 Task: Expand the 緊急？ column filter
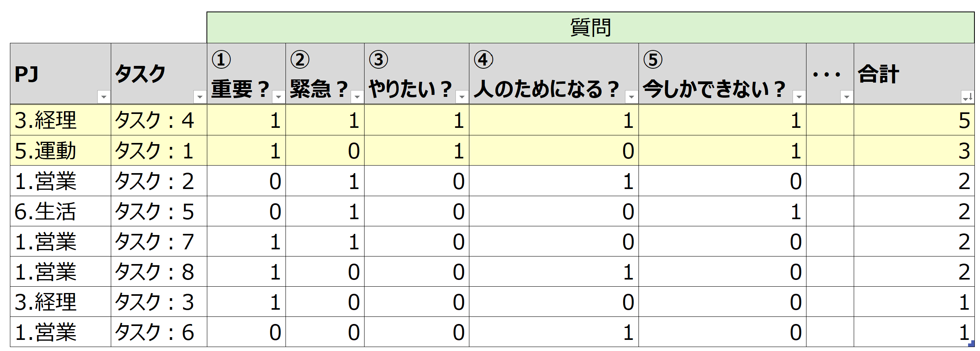[357, 96]
